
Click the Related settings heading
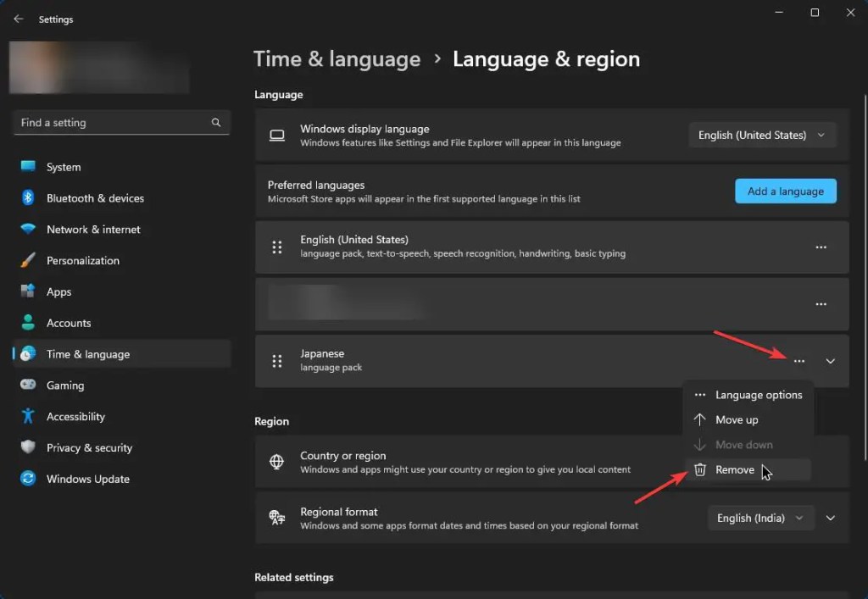tap(294, 578)
